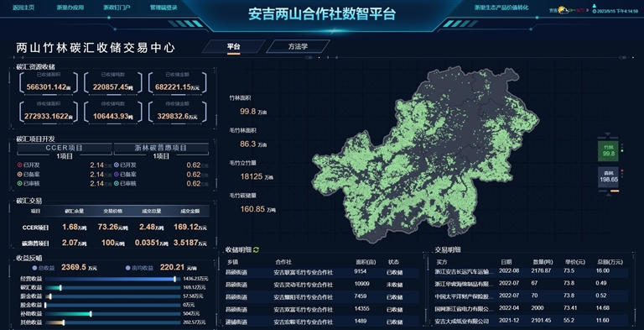Viewport: 644px width, 330px height.
Task: Click the green refresh icon beside 收储明细
Action: tap(257, 249)
